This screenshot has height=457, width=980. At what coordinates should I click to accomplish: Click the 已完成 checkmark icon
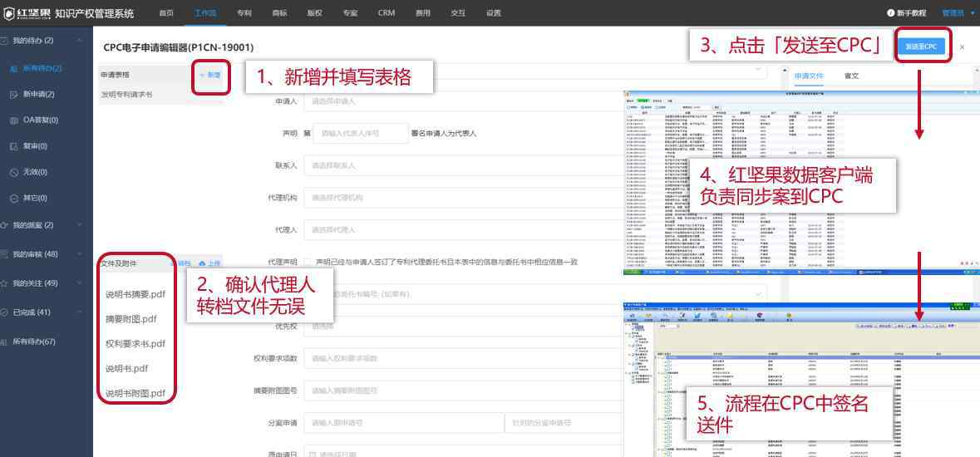tap(4, 312)
